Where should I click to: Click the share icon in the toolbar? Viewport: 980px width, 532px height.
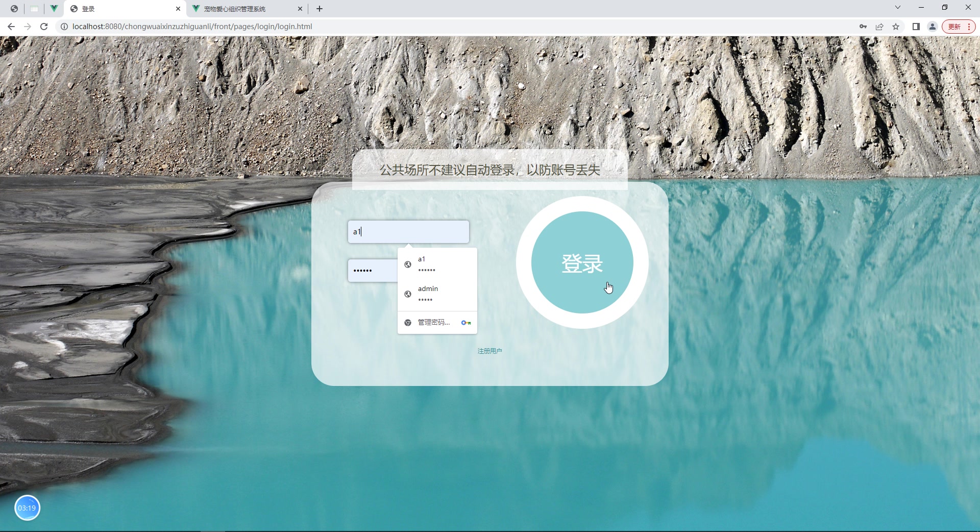(x=879, y=26)
